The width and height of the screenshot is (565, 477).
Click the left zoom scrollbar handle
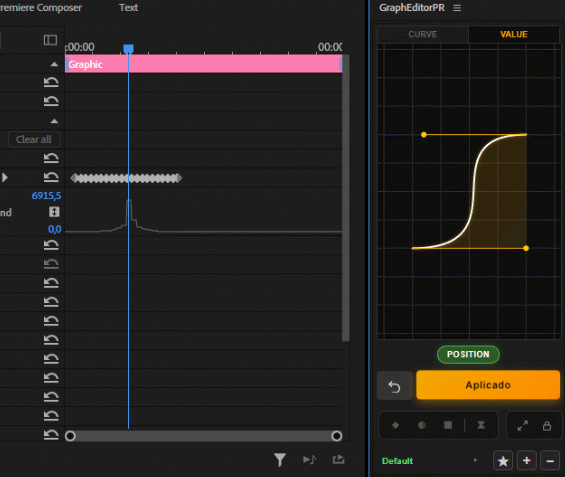(70, 436)
